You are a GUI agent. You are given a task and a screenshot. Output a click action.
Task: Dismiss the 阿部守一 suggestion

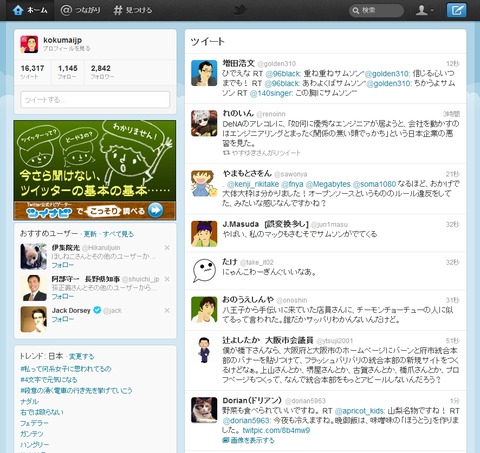pyautogui.click(x=167, y=279)
